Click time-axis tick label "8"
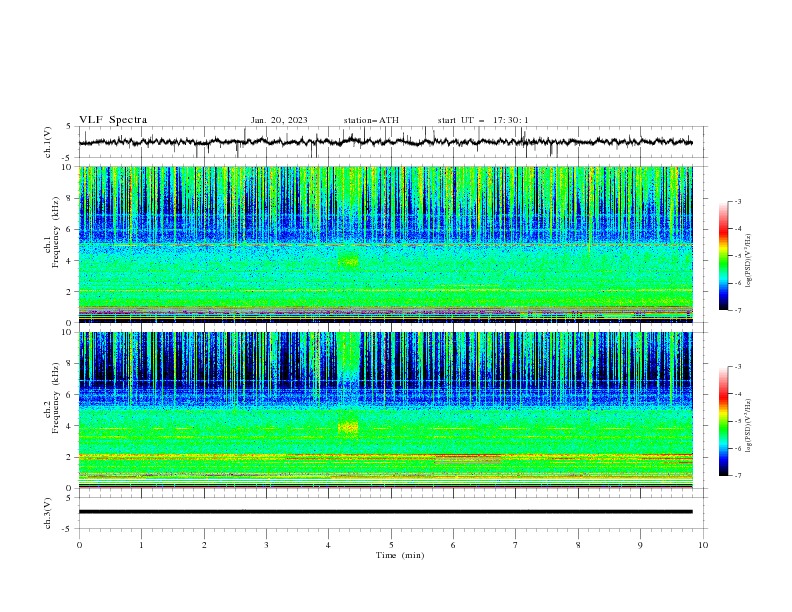 (x=578, y=545)
